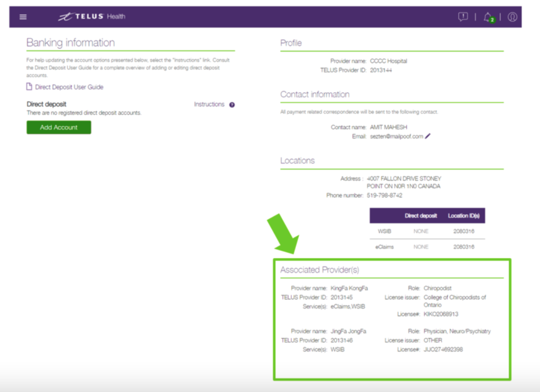Click the help question mark next to Instructions
This screenshot has width=540, height=392.
point(231,104)
